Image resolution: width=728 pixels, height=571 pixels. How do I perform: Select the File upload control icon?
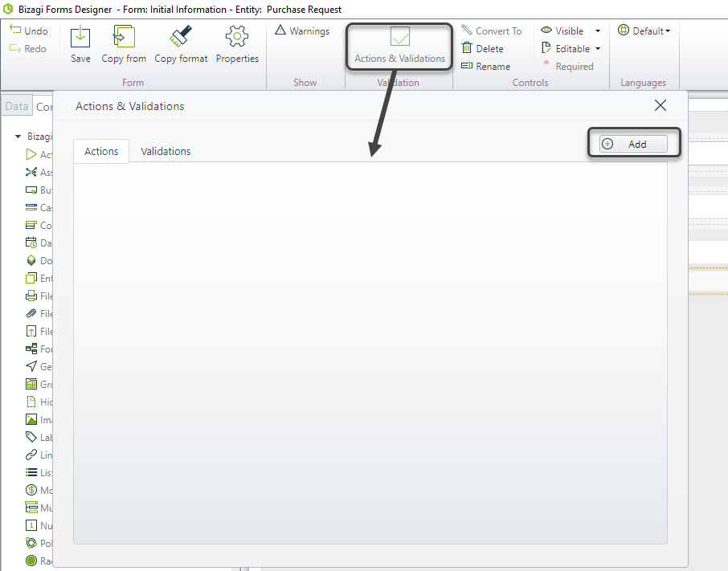coord(31,331)
